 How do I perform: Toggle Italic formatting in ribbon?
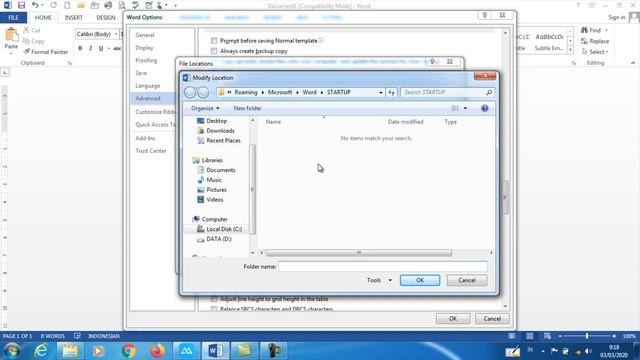(90, 48)
